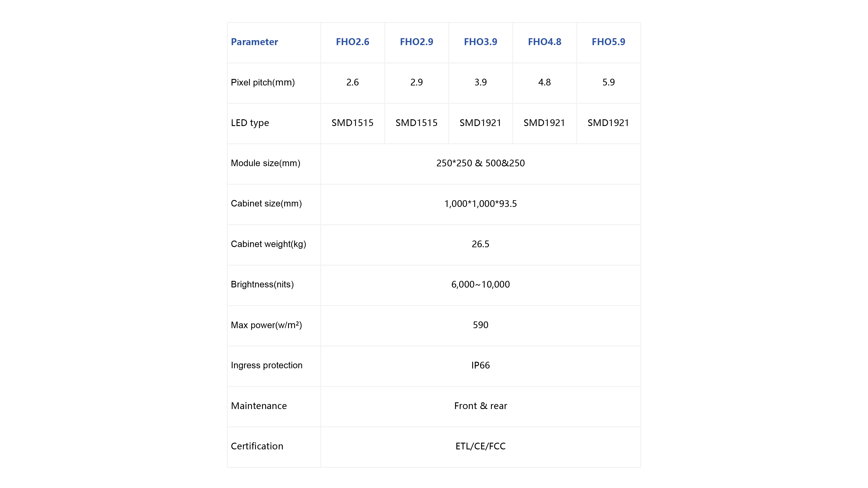Click the FHO5.9 model header
The width and height of the screenshot is (868, 488).
click(608, 42)
